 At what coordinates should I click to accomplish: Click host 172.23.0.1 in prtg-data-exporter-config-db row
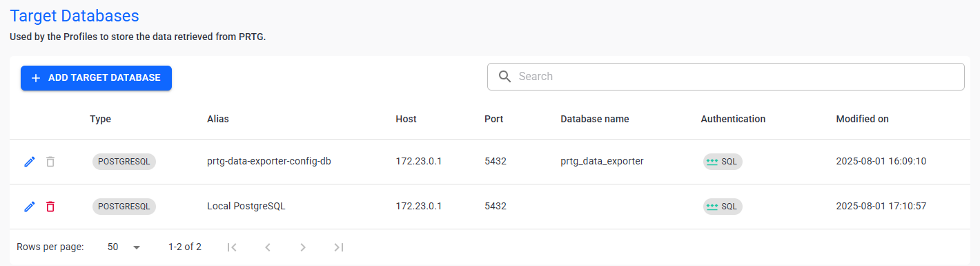pos(418,162)
